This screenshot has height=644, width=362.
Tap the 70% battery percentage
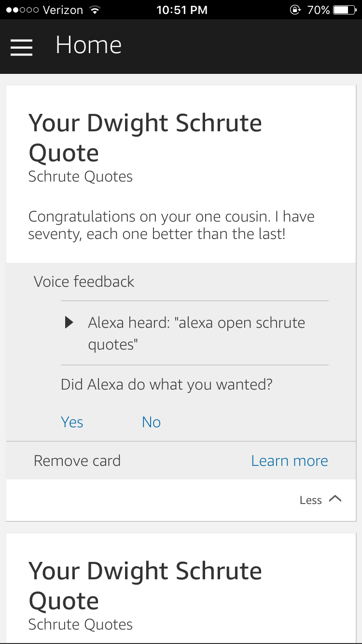point(319,10)
